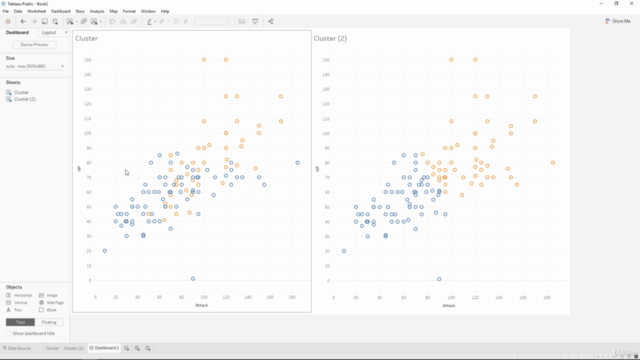Select the Tiled layout toggle
Image resolution: width=640 pixels, height=360 pixels.
(x=20, y=322)
